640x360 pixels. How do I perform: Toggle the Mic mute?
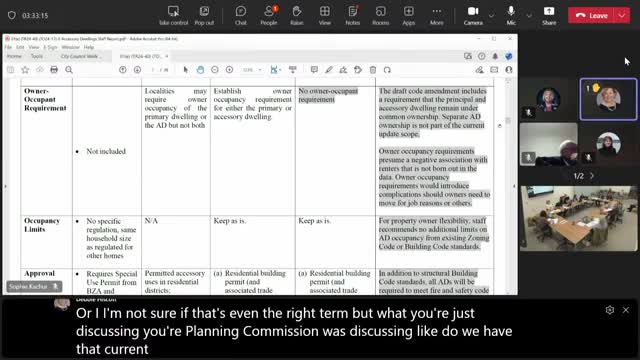[511, 16]
